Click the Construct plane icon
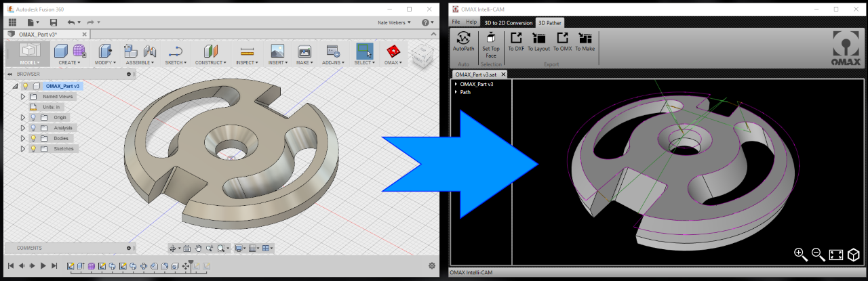 211,51
